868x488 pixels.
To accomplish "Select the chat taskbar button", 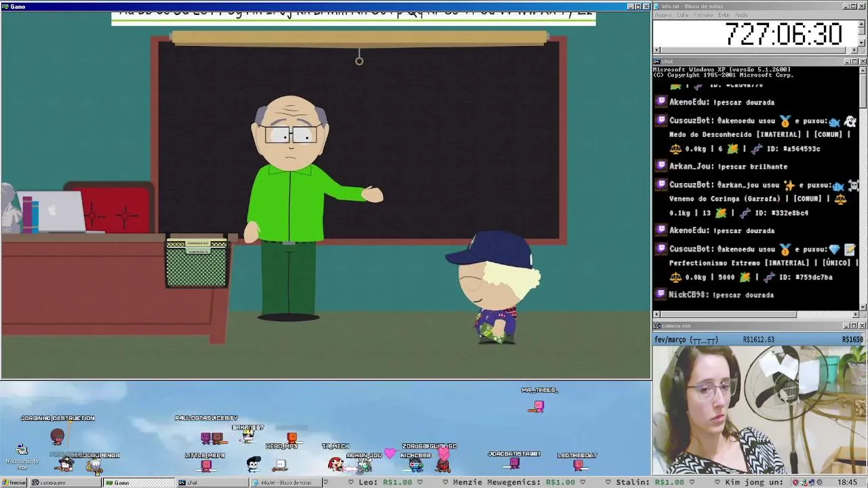I will [x=212, y=483].
